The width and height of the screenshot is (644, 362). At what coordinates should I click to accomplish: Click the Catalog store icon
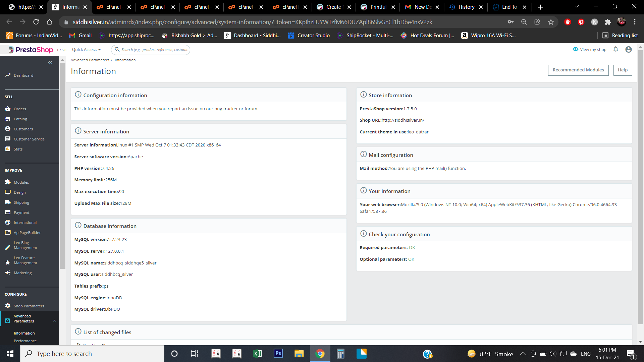(x=8, y=119)
